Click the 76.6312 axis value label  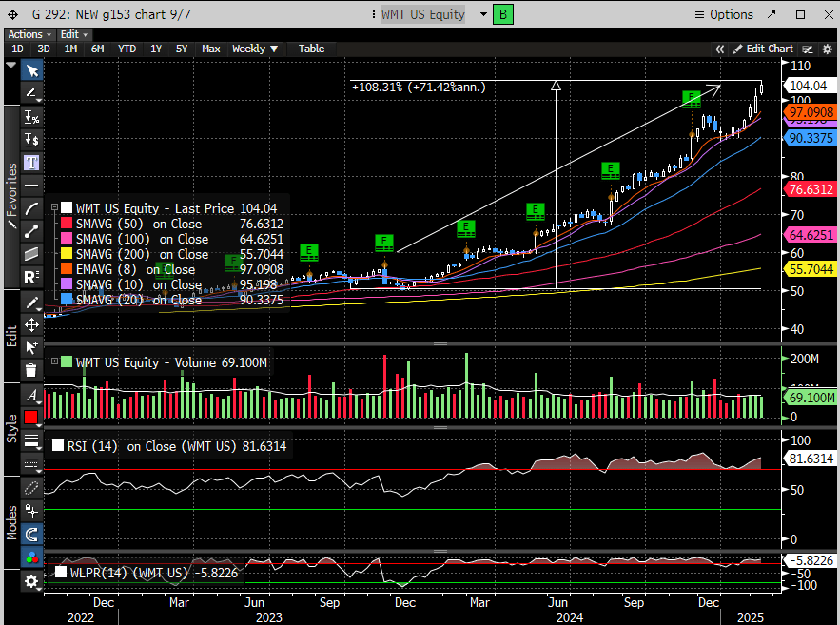coord(811,189)
